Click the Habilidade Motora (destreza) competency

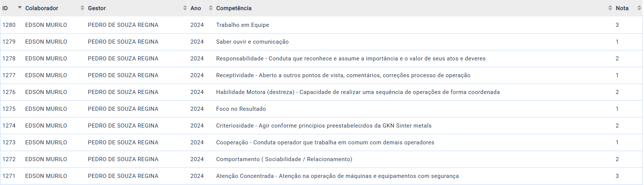pos(358,92)
